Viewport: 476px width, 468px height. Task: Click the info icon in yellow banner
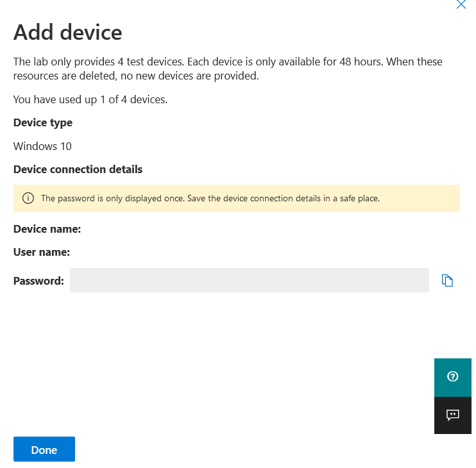pos(28,198)
